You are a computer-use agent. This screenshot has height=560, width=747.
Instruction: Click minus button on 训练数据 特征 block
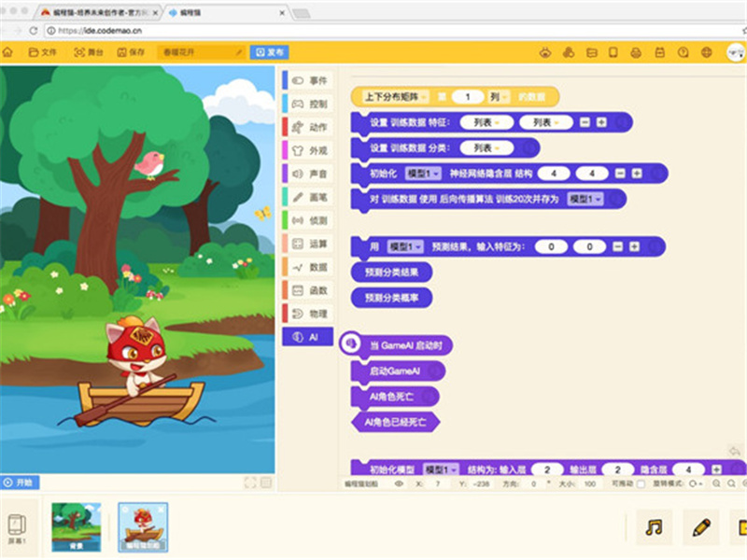tap(585, 123)
